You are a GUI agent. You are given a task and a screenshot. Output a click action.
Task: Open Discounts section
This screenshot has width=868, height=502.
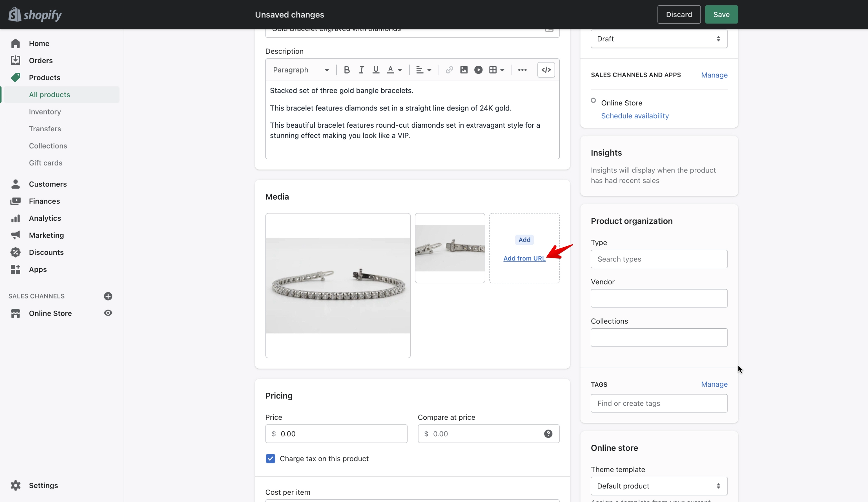point(46,252)
